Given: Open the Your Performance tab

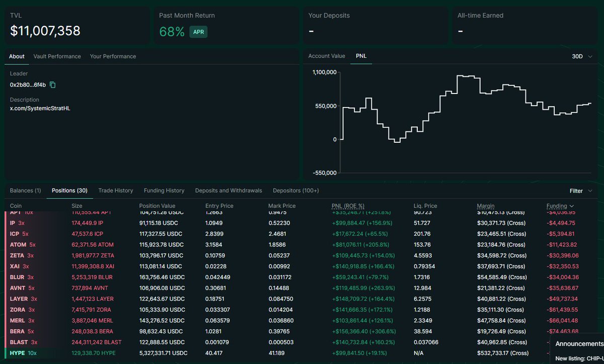Looking at the screenshot, I should tap(113, 56).
